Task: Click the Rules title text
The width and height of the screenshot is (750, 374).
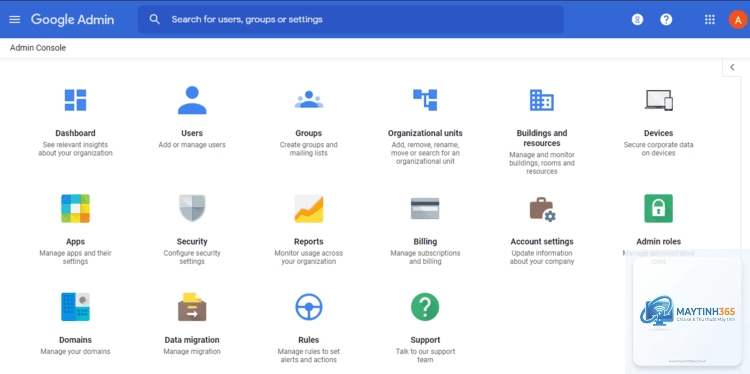Action: [309, 340]
